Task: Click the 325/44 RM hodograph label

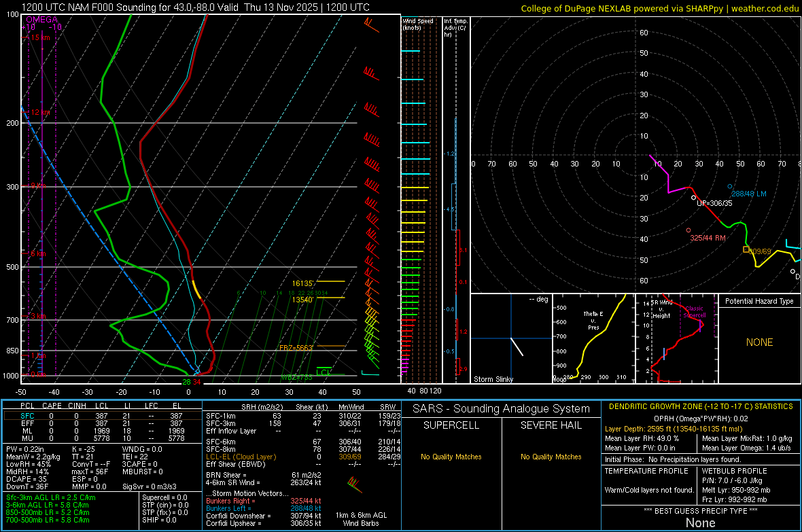Action: (x=708, y=238)
